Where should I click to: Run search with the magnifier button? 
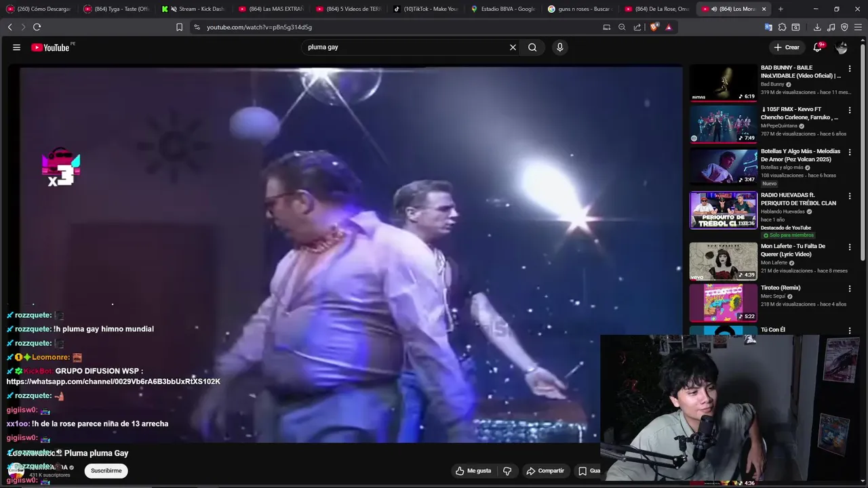pos(532,47)
